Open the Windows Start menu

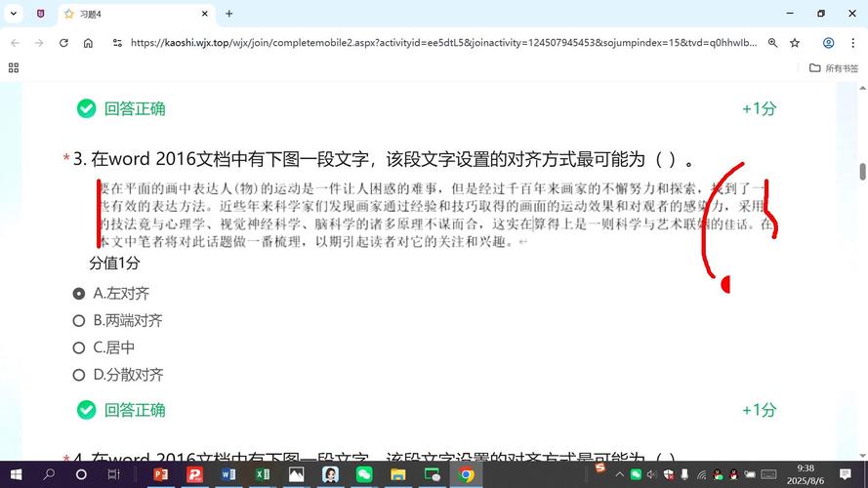pos(16,474)
